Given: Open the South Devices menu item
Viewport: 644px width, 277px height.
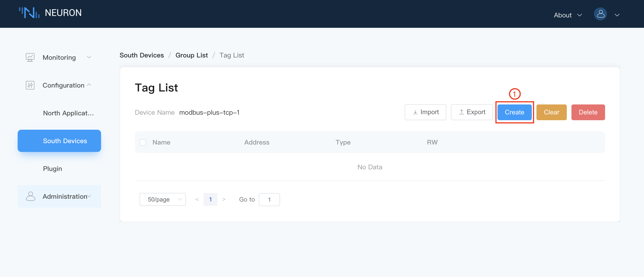Looking at the screenshot, I should pos(65,141).
